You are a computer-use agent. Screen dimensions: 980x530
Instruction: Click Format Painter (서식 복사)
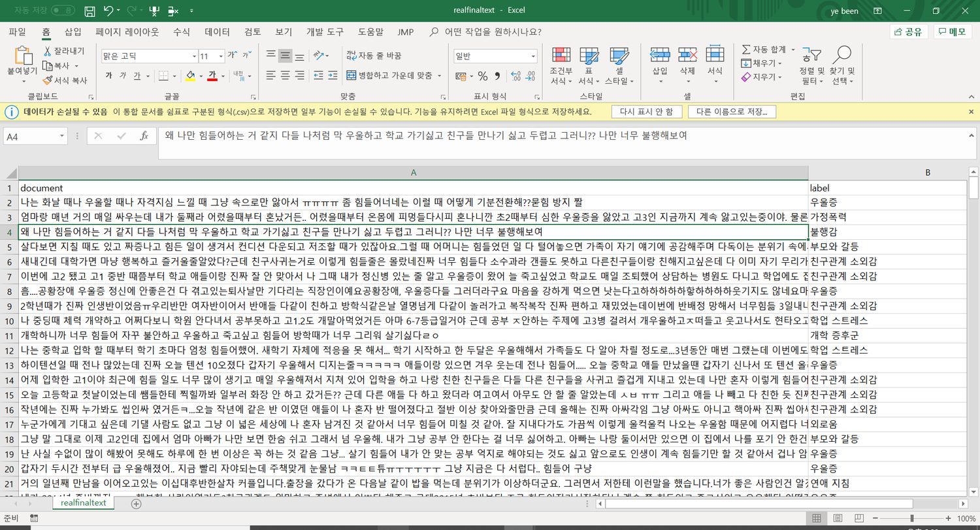65,80
